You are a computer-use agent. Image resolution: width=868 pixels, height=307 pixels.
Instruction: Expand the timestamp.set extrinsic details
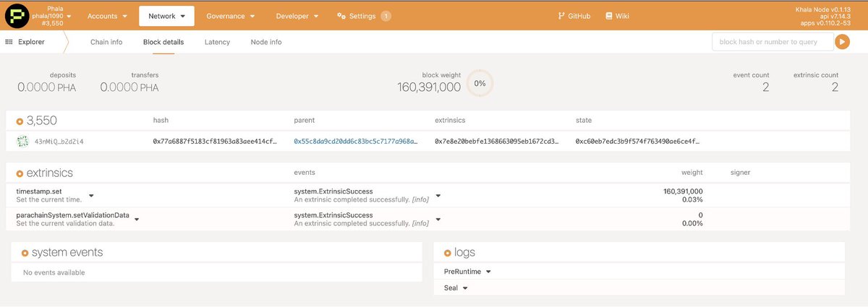91,195
